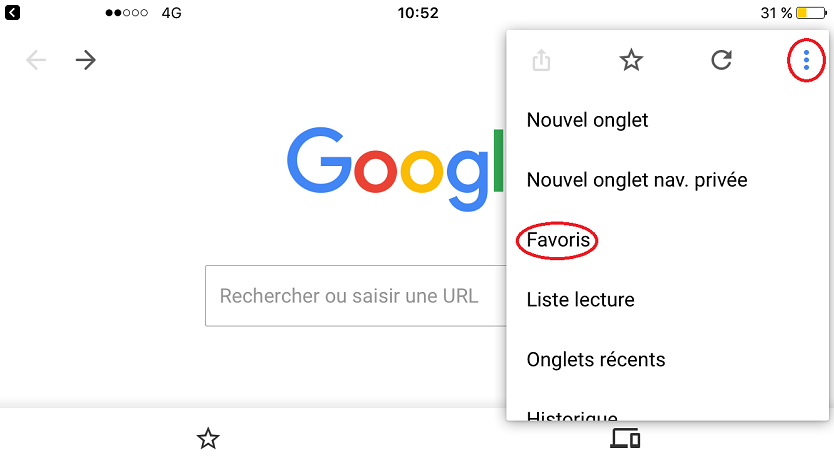Tap the share icon in the menu
The width and height of the screenshot is (834, 468).
click(x=541, y=61)
